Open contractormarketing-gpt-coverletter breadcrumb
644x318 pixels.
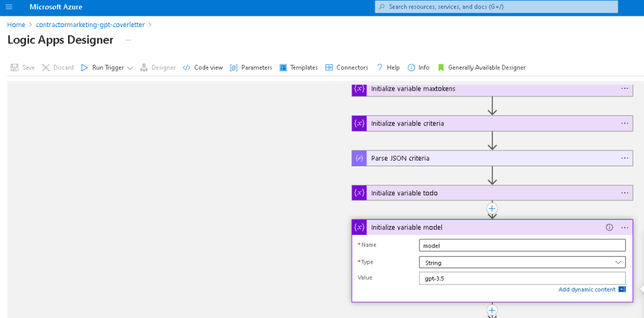(x=91, y=25)
